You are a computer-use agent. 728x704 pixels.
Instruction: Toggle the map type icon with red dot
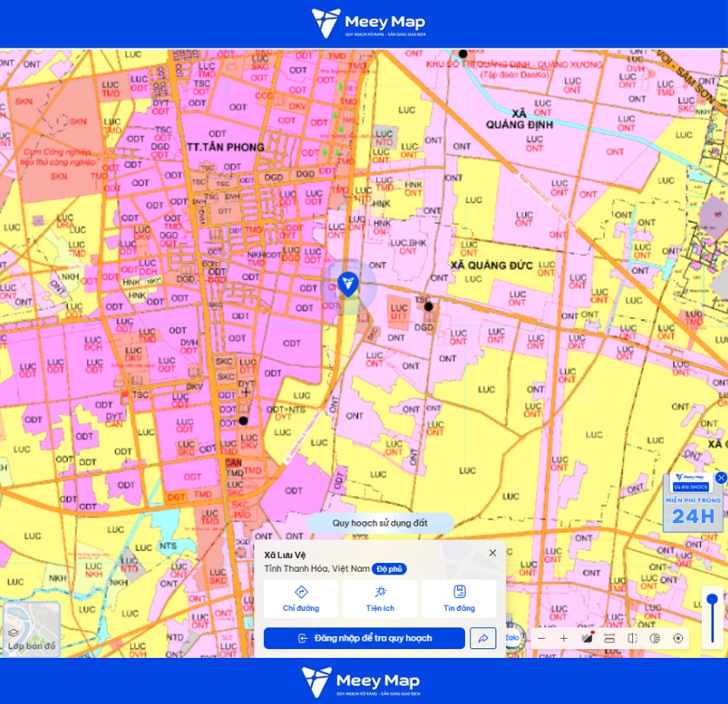click(587, 638)
